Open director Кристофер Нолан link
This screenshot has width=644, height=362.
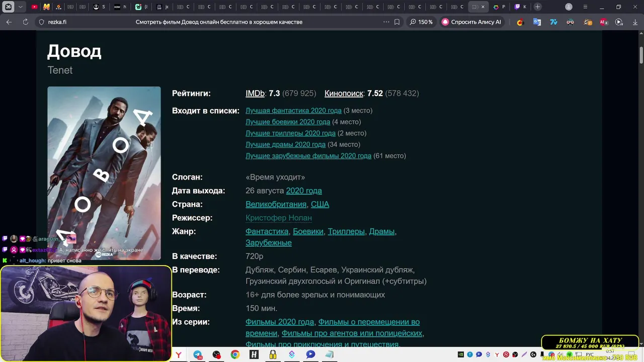[279, 218]
